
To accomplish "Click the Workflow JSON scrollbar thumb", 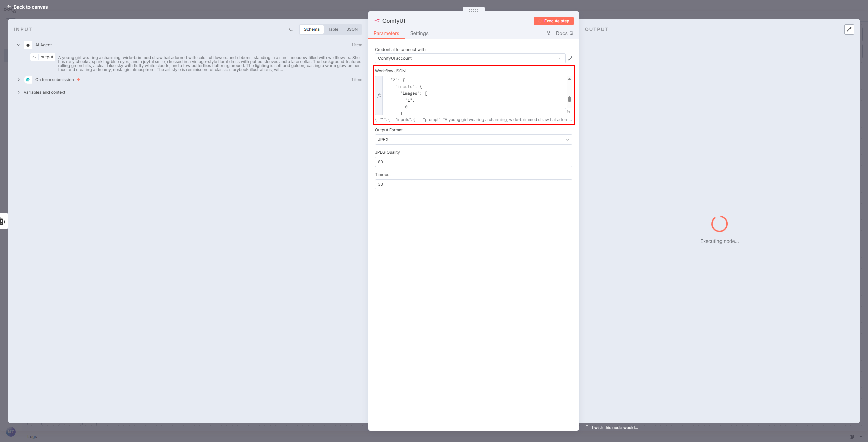I will 569,99.
